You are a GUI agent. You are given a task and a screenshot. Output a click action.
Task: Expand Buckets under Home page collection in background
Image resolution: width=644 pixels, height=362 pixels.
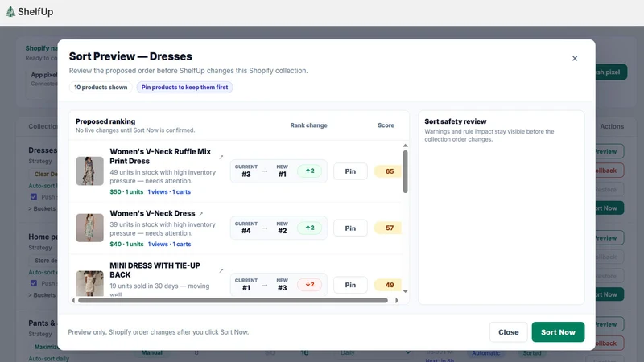point(42,295)
